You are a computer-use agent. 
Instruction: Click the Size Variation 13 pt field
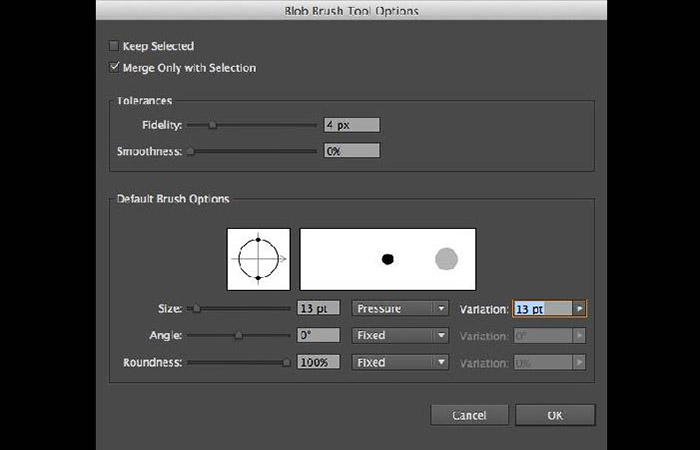(x=542, y=309)
